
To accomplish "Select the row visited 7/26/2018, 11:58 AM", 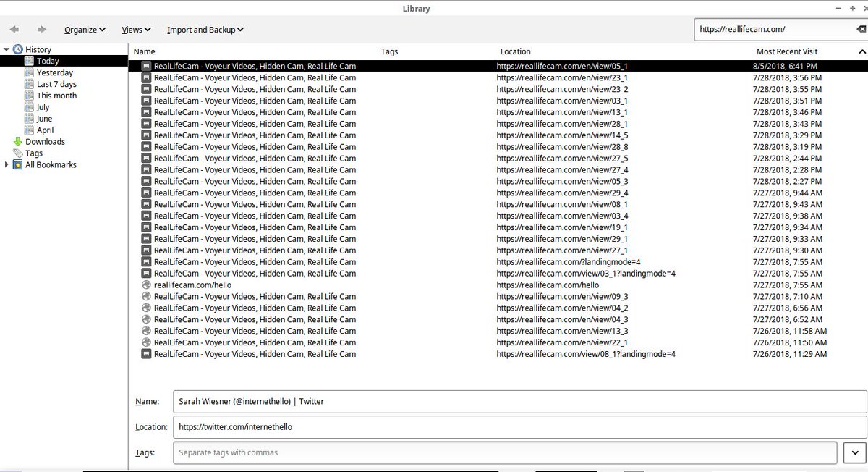I will pyautogui.click(x=498, y=331).
